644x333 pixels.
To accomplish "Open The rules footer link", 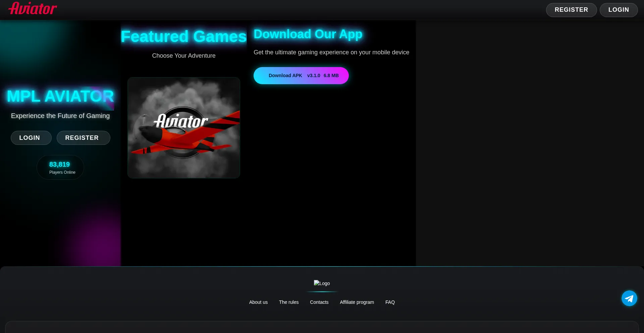I will pos(288,302).
